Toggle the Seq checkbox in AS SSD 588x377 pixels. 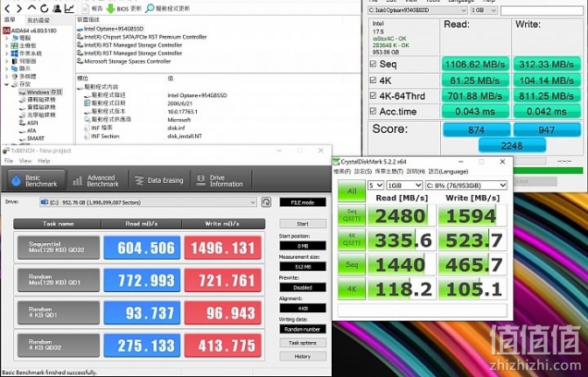click(373, 64)
